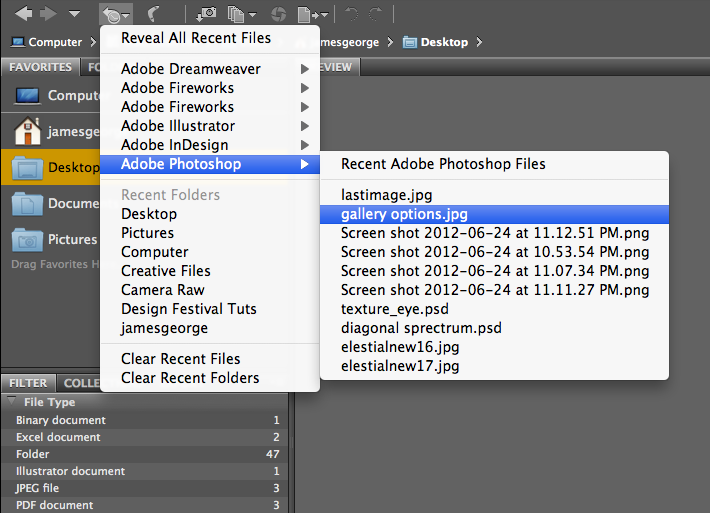Rotate 90° counterclockwise using toolbar icon
The width and height of the screenshot is (710, 513).
point(351,14)
